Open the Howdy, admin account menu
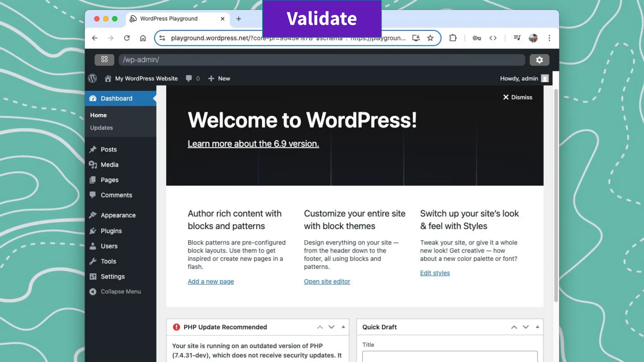 tap(525, 78)
